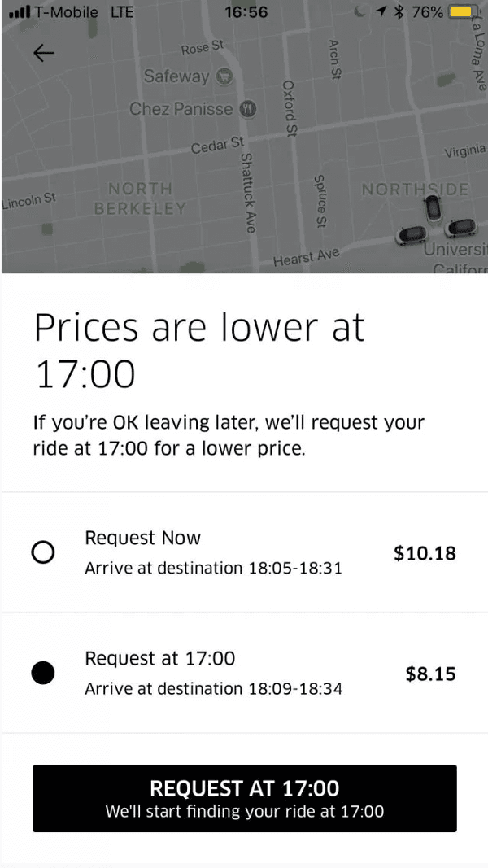Tap the back arrow above the map
The width and height of the screenshot is (488, 868).
(43, 52)
